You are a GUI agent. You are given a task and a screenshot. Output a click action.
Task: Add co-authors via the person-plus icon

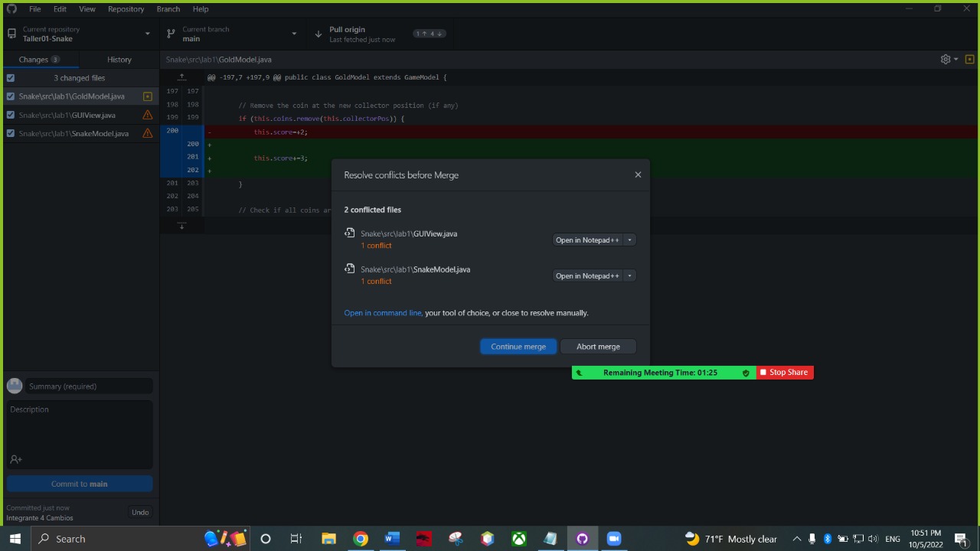point(15,459)
